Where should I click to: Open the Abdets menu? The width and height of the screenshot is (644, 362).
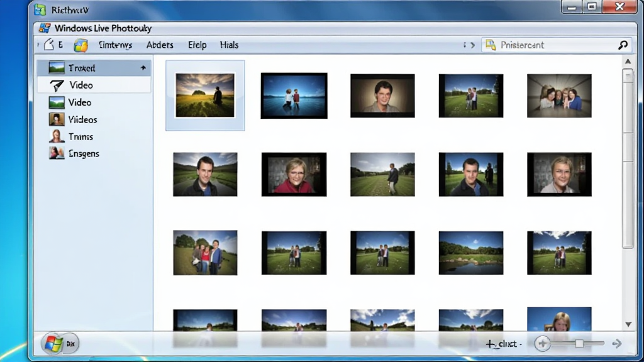[160, 45]
